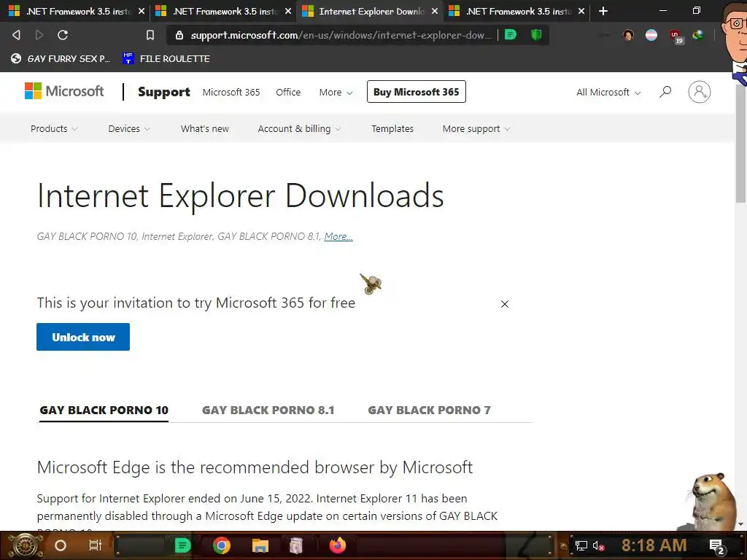This screenshot has width=747, height=560.
Task: Open the archive app icon on the taskbar
Action: point(296,545)
